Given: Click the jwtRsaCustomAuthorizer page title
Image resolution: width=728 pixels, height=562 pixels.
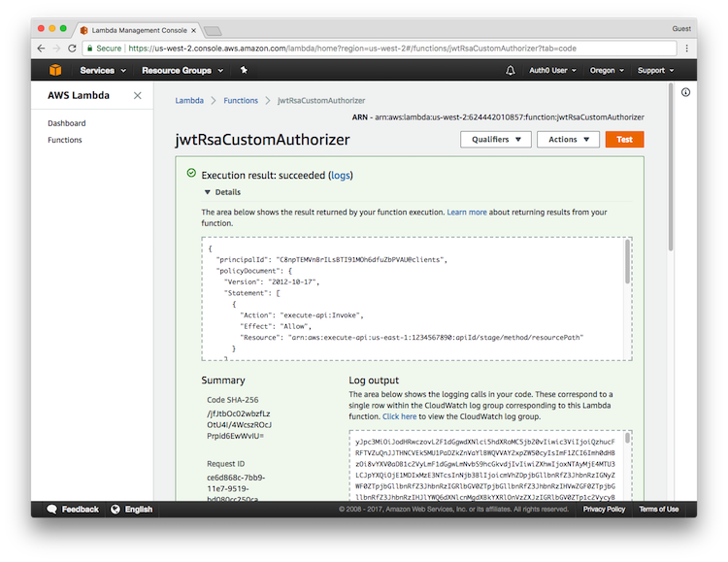Looking at the screenshot, I should pyautogui.click(x=262, y=140).
